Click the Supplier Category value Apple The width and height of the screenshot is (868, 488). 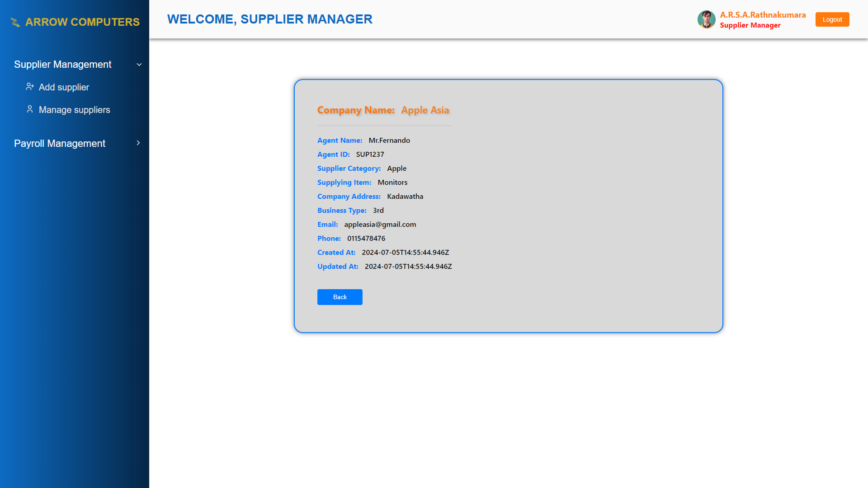point(396,168)
